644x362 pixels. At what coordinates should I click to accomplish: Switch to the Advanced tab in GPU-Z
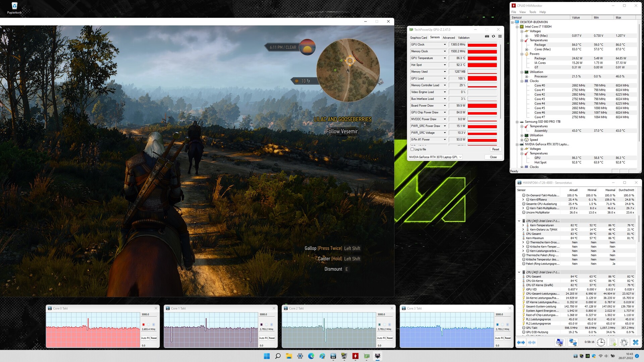pos(448,38)
